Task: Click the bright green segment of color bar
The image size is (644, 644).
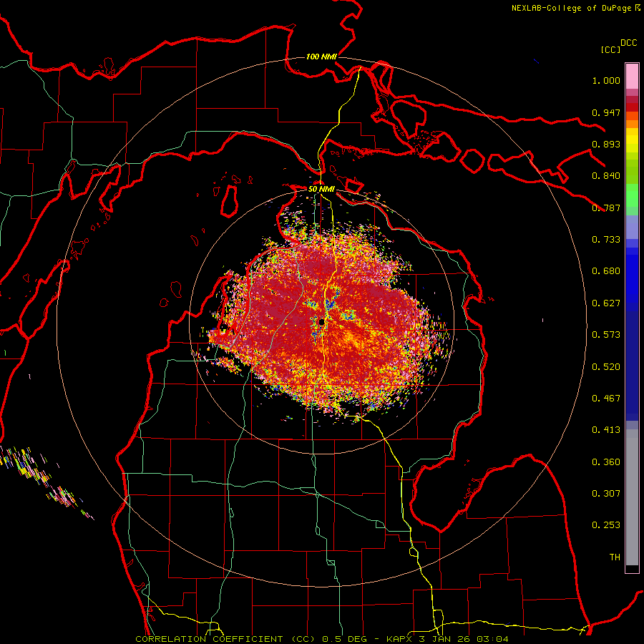Action: (632, 195)
